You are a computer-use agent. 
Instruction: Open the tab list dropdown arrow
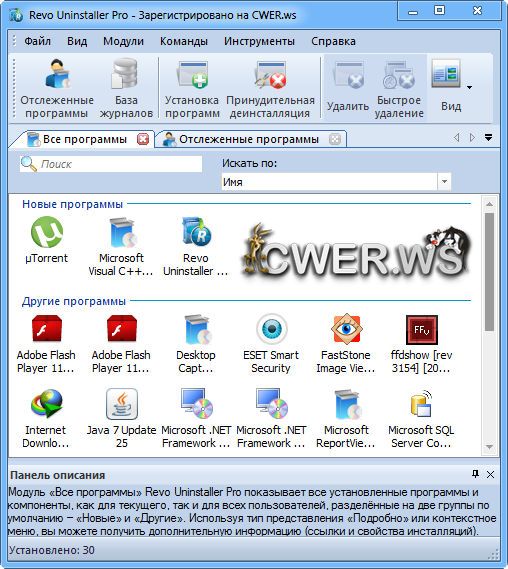488,137
